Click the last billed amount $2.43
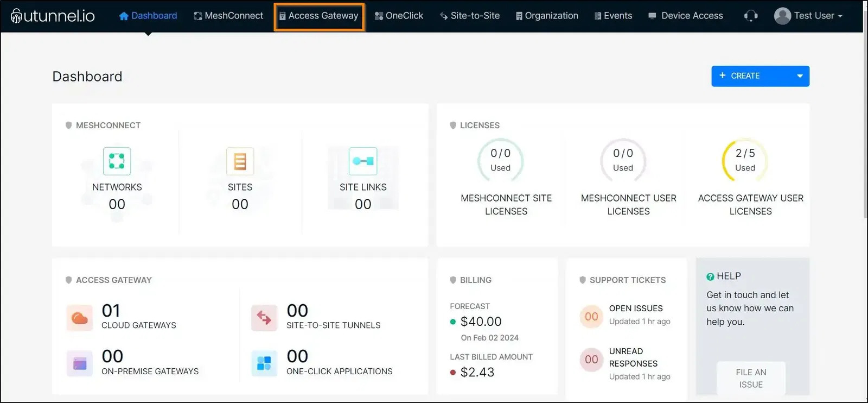 [477, 373]
